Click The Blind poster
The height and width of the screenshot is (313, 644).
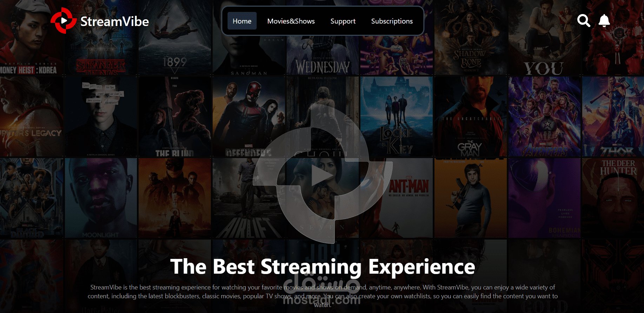[x=175, y=117]
